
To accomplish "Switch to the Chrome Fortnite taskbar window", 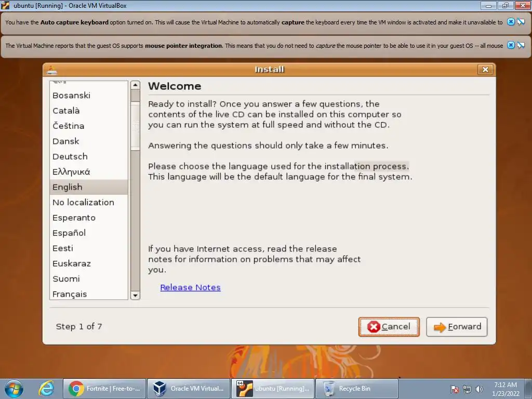I will [104, 389].
